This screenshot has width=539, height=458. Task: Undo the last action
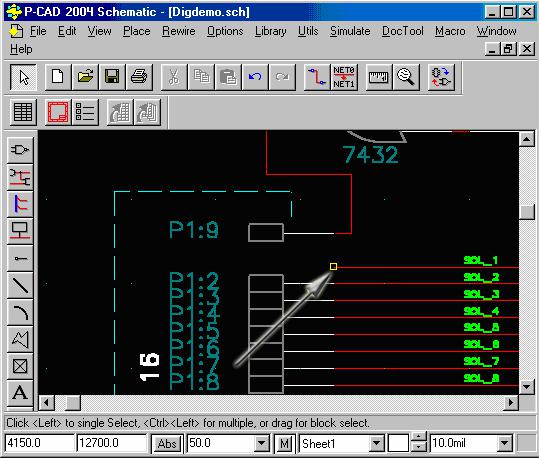tap(255, 77)
